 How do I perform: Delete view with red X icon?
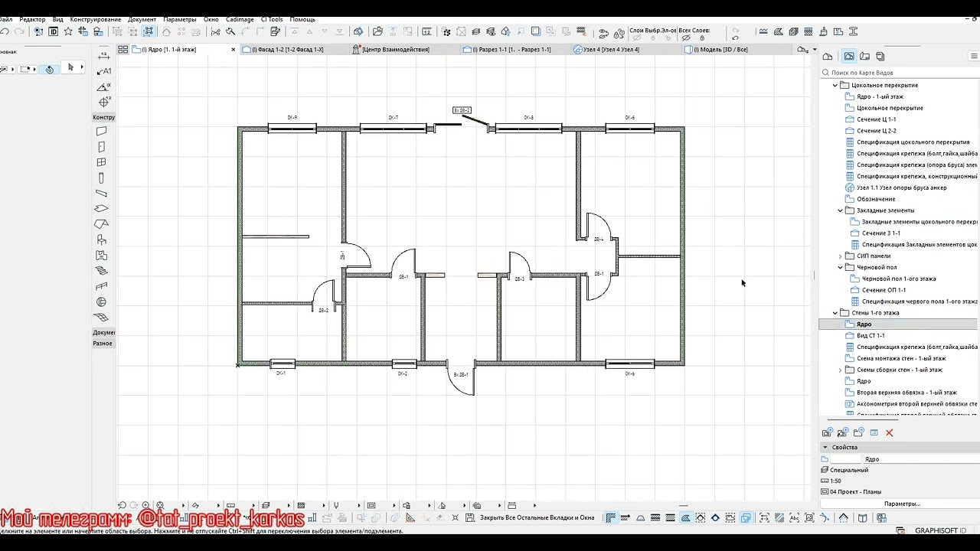889,432
